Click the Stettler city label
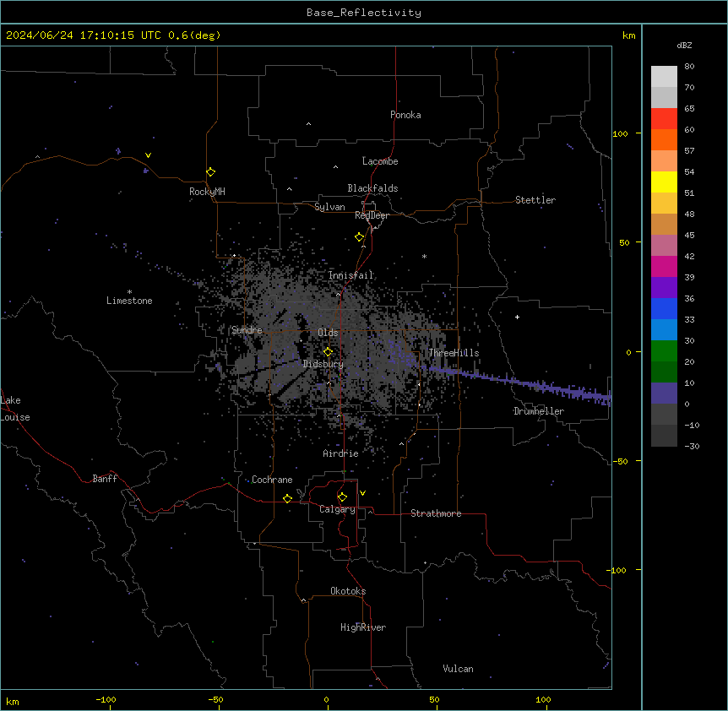728x711 pixels. click(535, 200)
